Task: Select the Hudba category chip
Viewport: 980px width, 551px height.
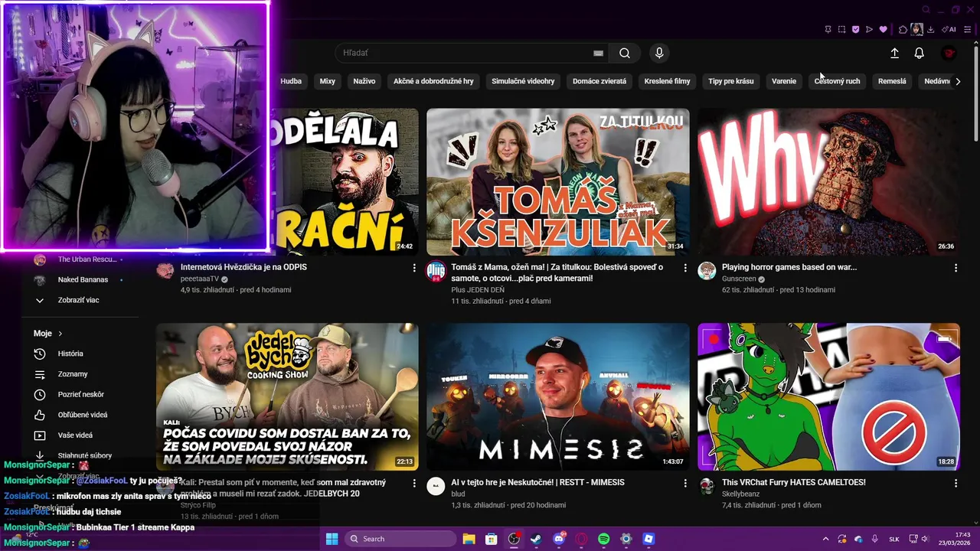Action: point(291,81)
